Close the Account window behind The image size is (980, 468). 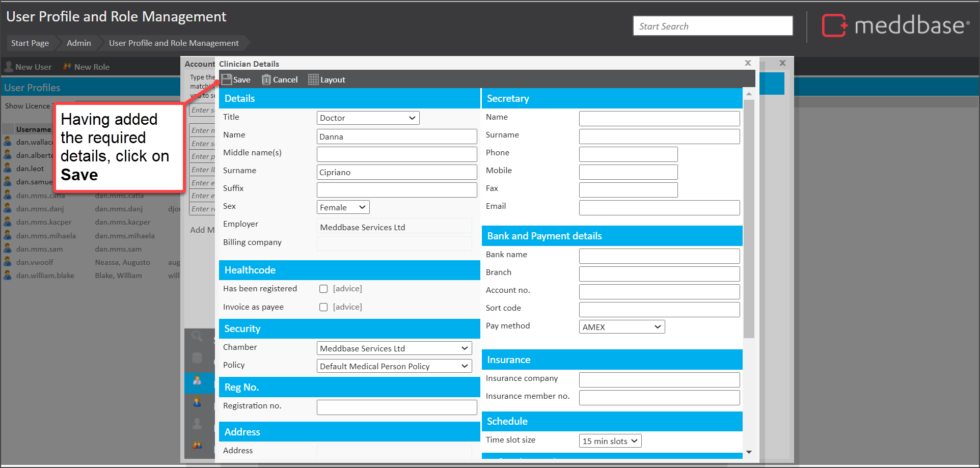click(782, 63)
